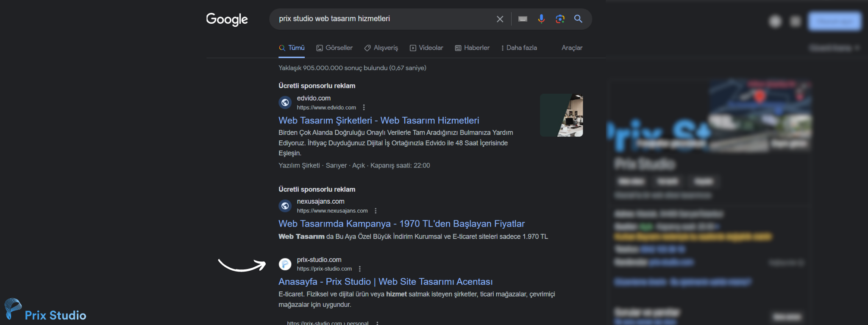Open the on-screen keyboard icon
This screenshot has width=868, height=325.
pyautogui.click(x=523, y=19)
